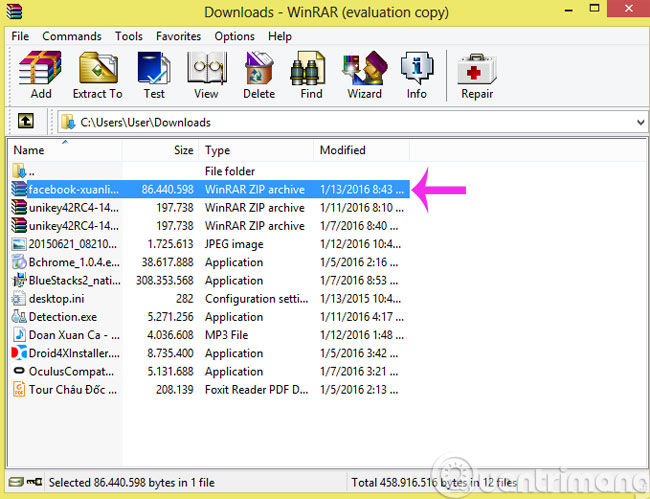The width and height of the screenshot is (650, 499).
Task: Sort files by Modified column header
Action: click(361, 150)
